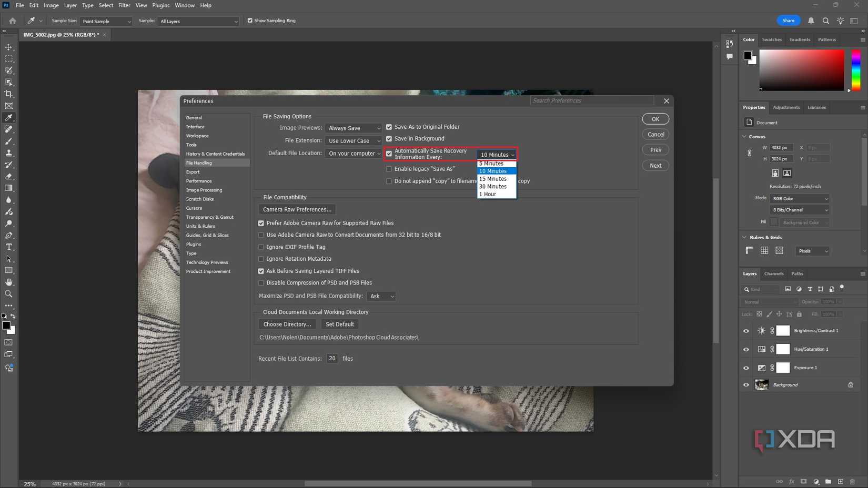Hide the Background layer
Viewport: 868px width, 488px height.
745,384
